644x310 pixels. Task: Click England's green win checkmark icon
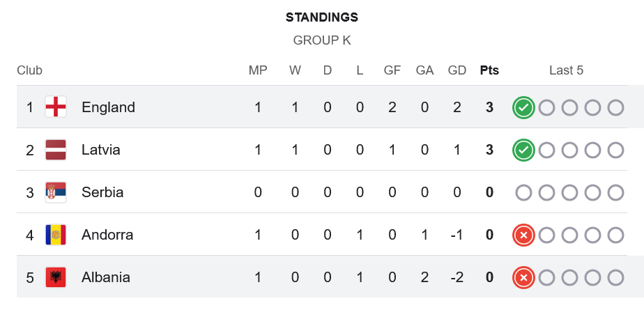click(x=523, y=107)
